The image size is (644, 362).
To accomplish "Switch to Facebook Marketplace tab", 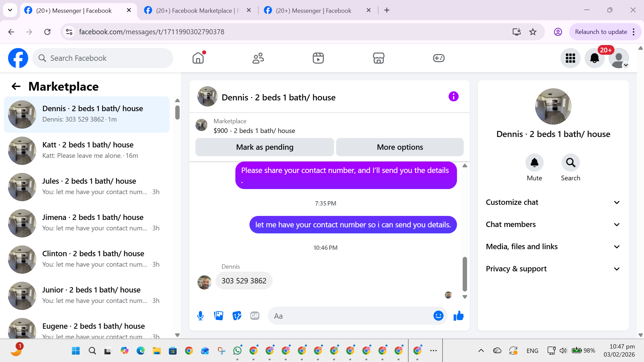I will point(198,10).
